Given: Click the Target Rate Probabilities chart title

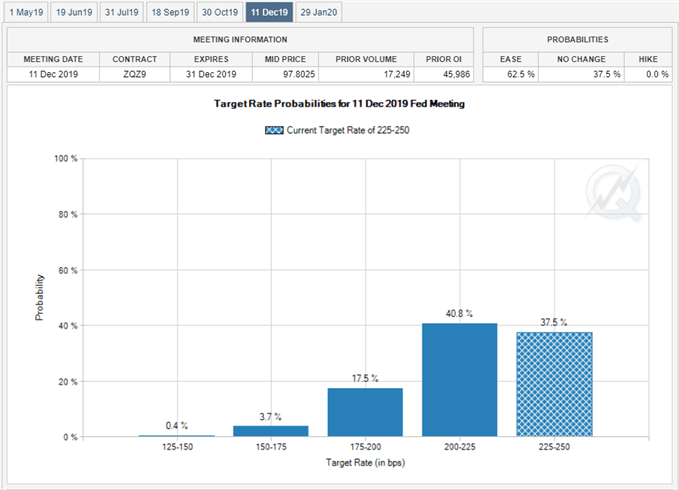Looking at the screenshot, I should point(338,105).
